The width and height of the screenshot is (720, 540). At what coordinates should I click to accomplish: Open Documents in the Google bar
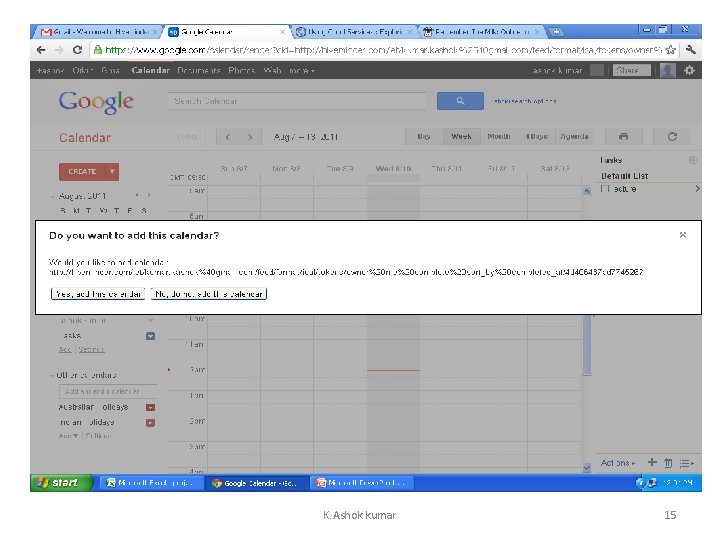[x=198, y=70]
